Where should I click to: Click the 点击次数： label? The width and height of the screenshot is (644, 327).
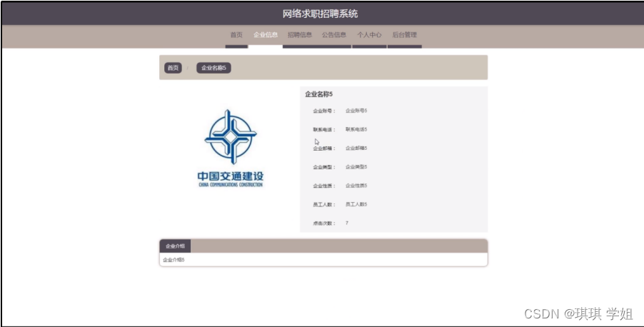pyautogui.click(x=324, y=223)
